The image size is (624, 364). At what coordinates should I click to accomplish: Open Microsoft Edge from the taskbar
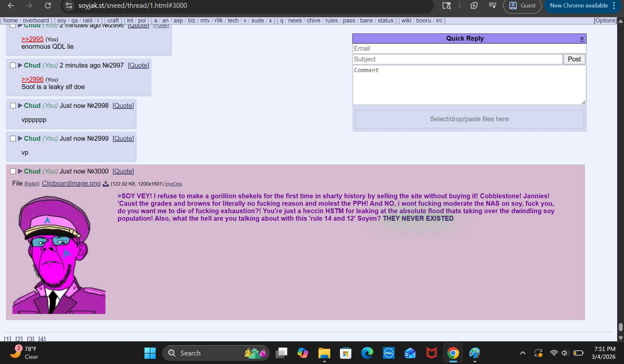367,353
